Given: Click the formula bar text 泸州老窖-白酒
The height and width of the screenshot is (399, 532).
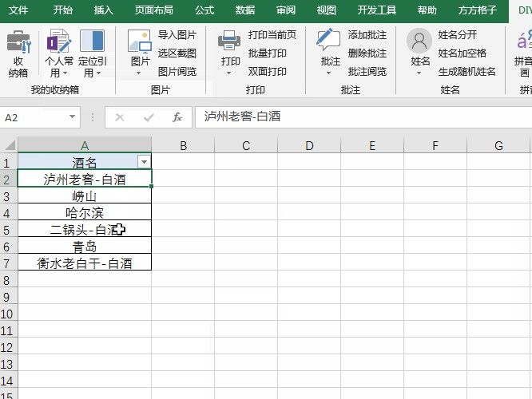Looking at the screenshot, I should 242,117.
